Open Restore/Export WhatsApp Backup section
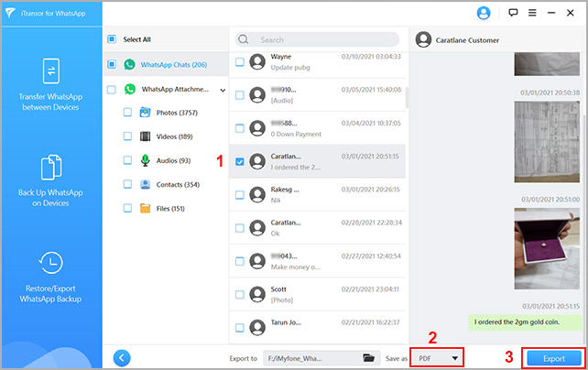This screenshot has height=370, width=588. (50, 267)
